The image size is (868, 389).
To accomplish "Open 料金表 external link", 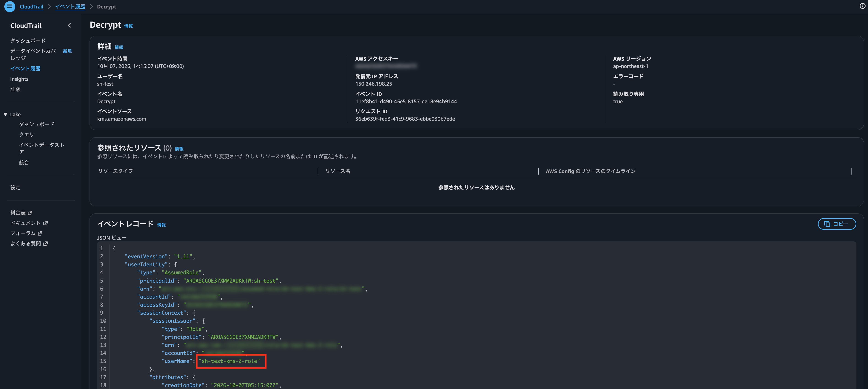I will (x=21, y=213).
